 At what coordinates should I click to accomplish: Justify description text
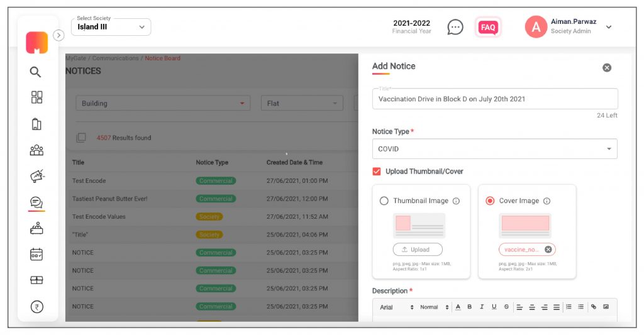click(556, 307)
